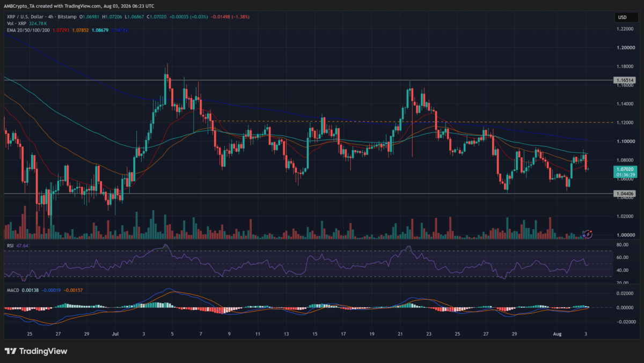Click the 1.16514 price level label

tap(625, 80)
